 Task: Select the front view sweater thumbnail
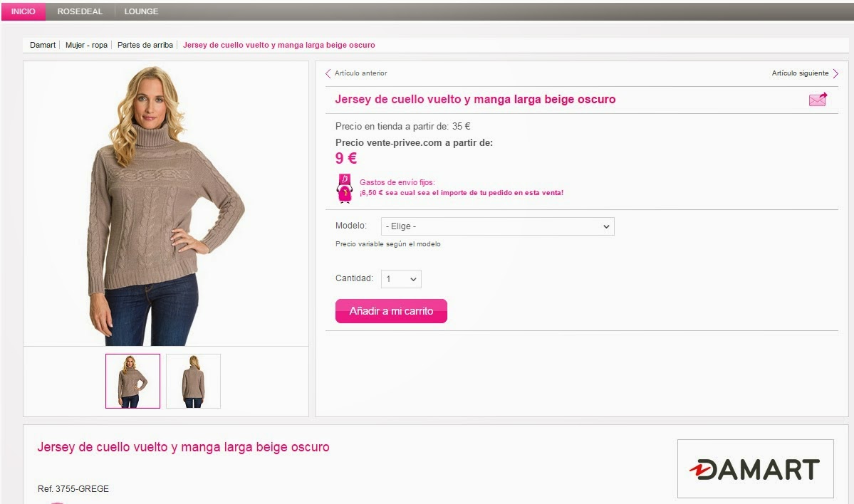(133, 381)
